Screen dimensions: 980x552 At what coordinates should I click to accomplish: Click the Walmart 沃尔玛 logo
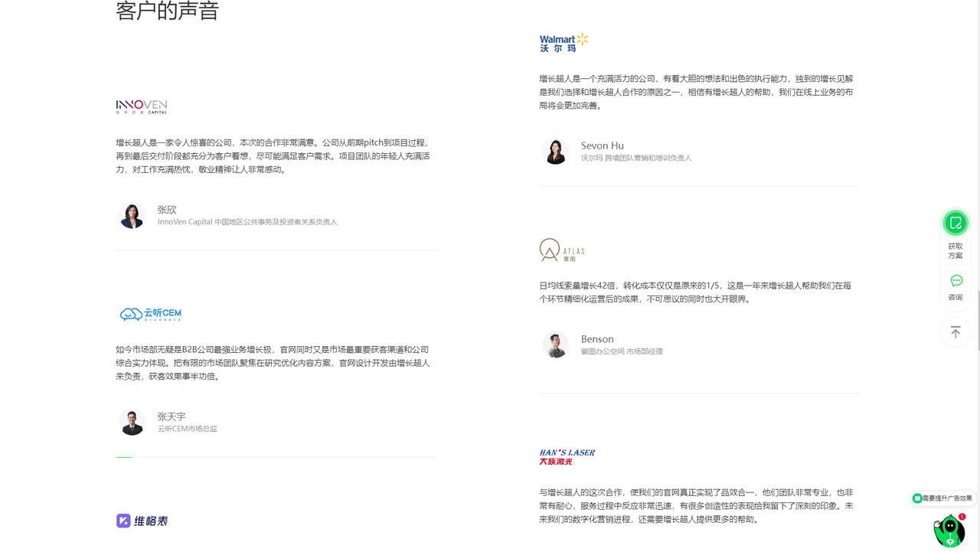[563, 43]
